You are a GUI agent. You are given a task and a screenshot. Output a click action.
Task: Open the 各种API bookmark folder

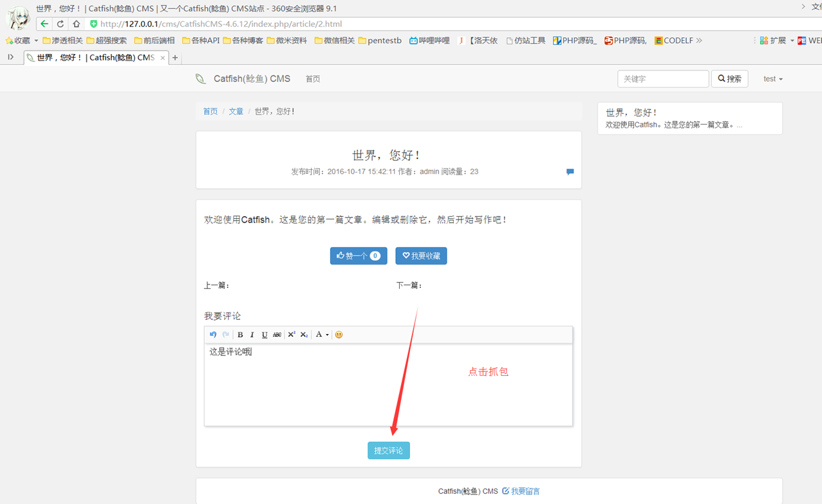coord(201,41)
